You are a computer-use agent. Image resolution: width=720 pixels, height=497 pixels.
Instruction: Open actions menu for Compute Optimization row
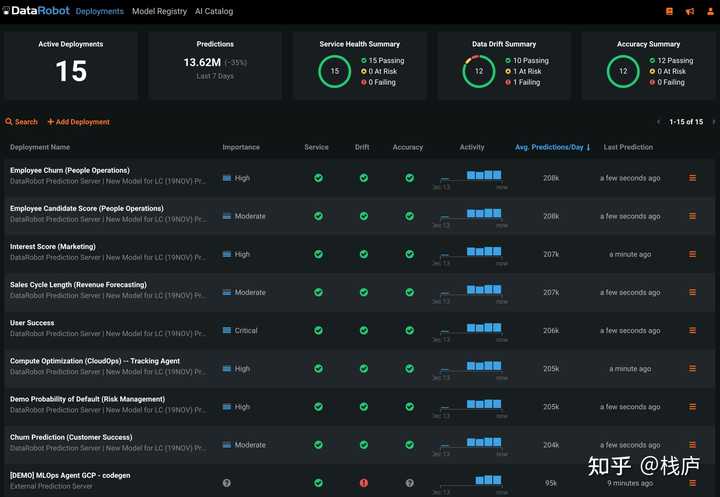(692, 368)
